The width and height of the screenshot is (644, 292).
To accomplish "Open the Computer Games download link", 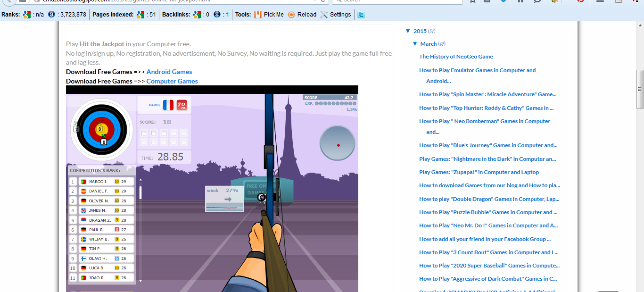I will tap(172, 81).
